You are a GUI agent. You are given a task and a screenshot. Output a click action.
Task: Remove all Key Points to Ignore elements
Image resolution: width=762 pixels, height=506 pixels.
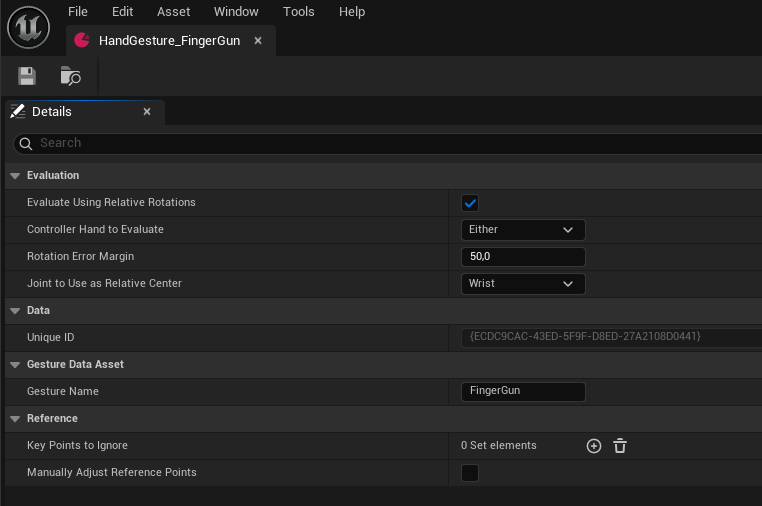click(620, 446)
